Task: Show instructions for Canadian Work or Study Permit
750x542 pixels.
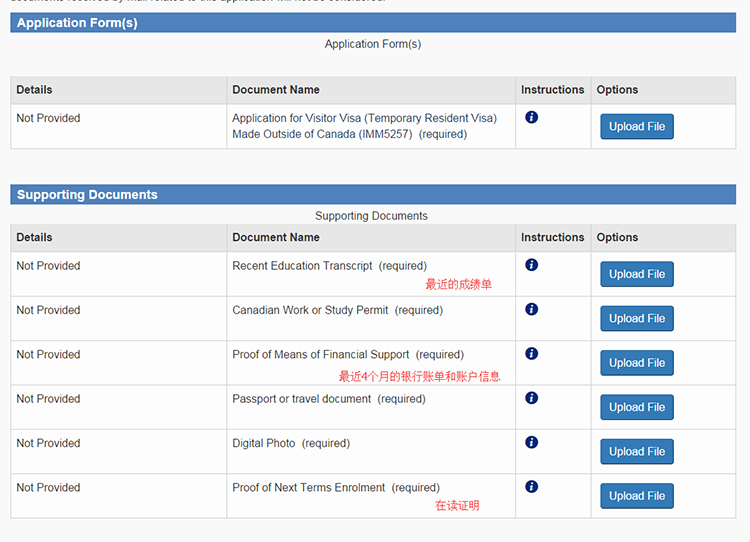Action: [531, 309]
